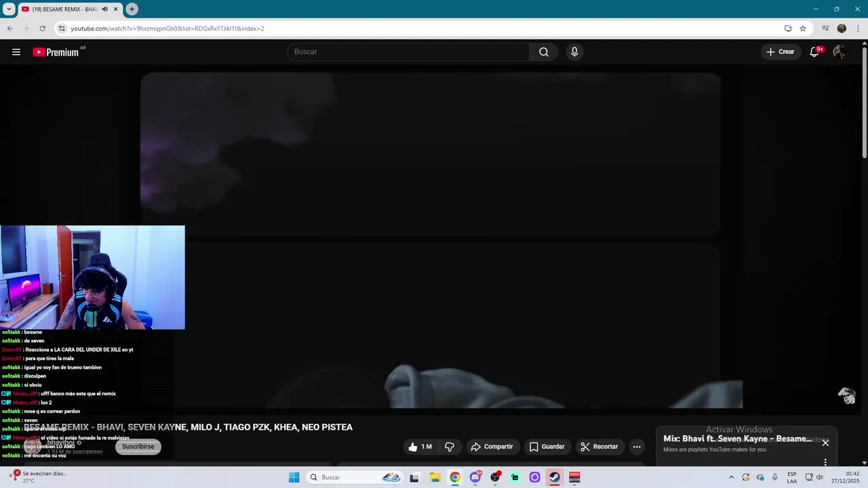This screenshot has width=868, height=488.
Task: Click the Crear button
Action: pos(781,52)
